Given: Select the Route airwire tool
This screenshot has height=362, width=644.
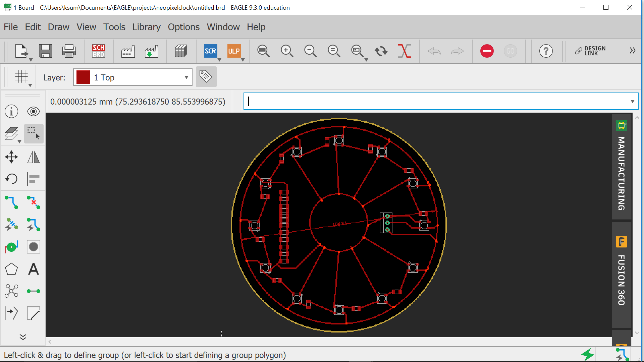Looking at the screenshot, I should tap(11, 202).
